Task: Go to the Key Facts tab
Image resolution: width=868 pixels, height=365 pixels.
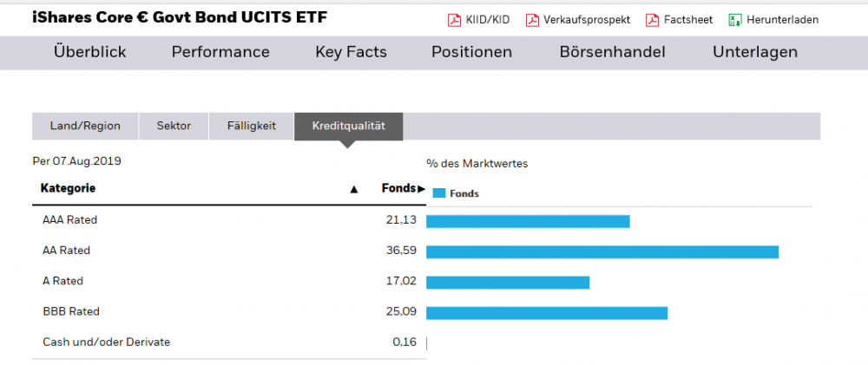Action: [351, 52]
